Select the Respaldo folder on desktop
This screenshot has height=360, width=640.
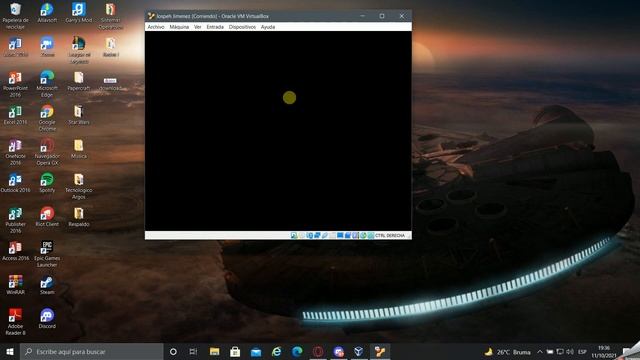(x=79, y=217)
